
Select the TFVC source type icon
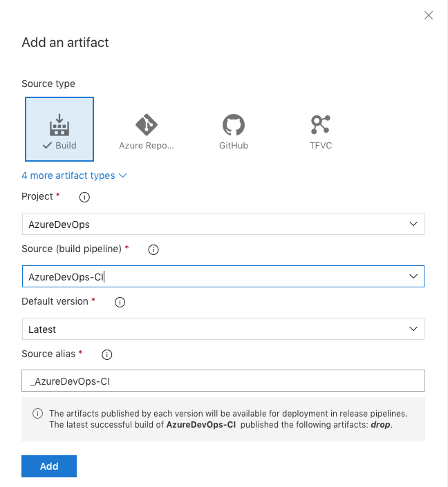(x=320, y=125)
